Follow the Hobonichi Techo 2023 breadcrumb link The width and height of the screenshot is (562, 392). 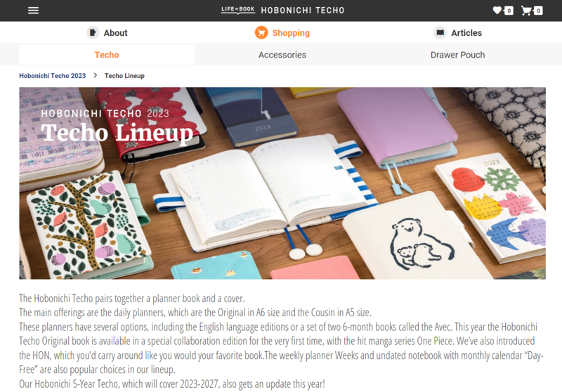pyautogui.click(x=52, y=76)
